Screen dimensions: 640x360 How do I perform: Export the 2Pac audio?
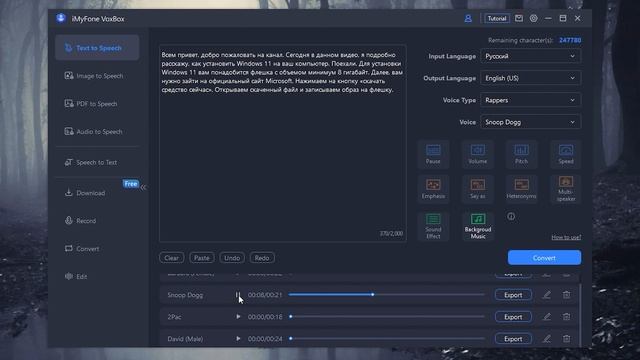click(x=513, y=317)
